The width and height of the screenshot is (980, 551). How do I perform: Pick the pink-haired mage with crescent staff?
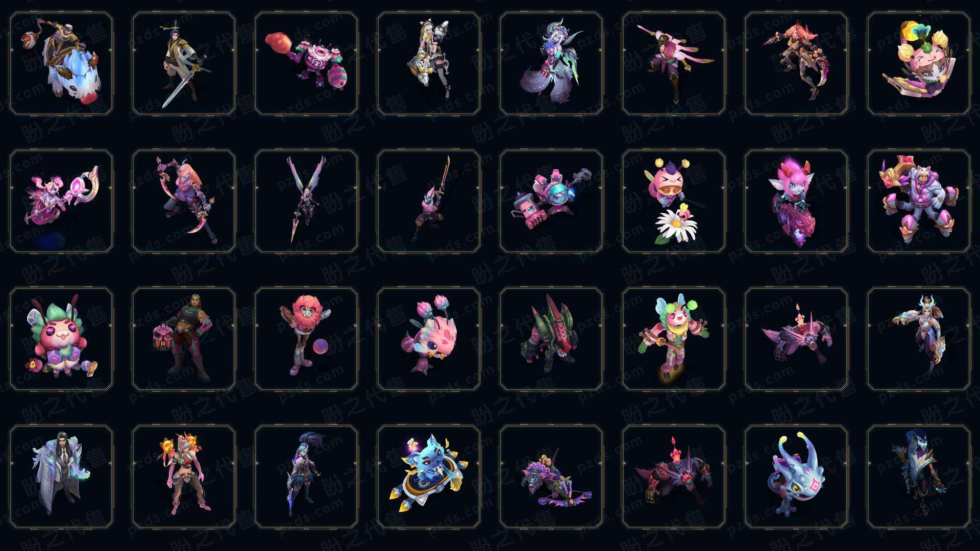point(61,201)
